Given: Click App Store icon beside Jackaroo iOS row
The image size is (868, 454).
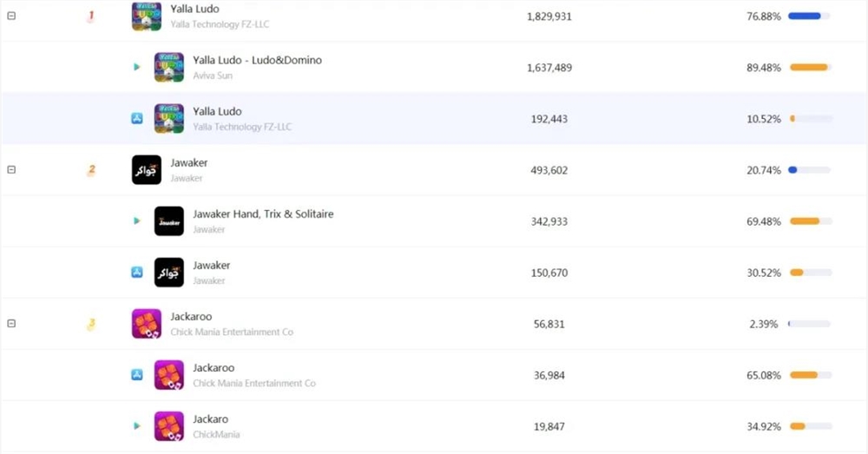Looking at the screenshot, I should click(136, 375).
